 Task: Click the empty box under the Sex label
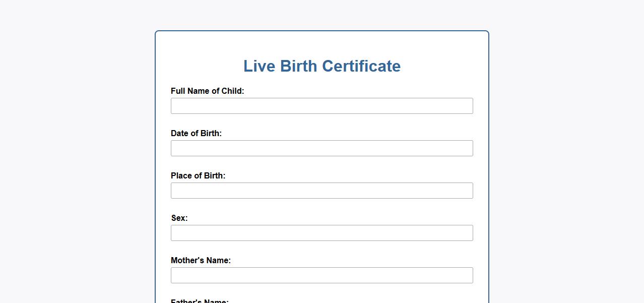pyautogui.click(x=321, y=233)
